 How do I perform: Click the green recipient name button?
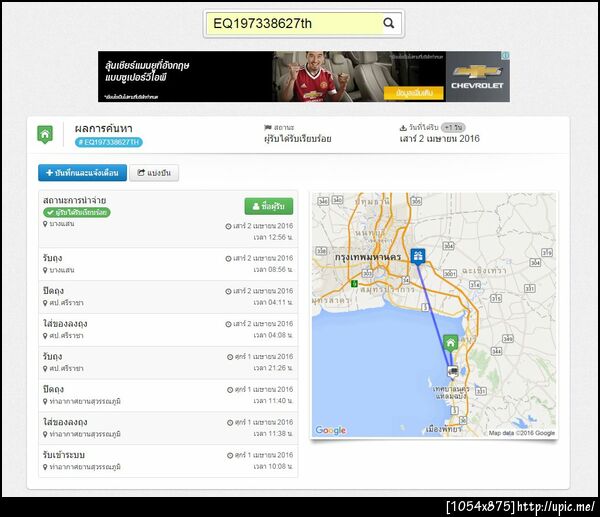click(x=269, y=206)
